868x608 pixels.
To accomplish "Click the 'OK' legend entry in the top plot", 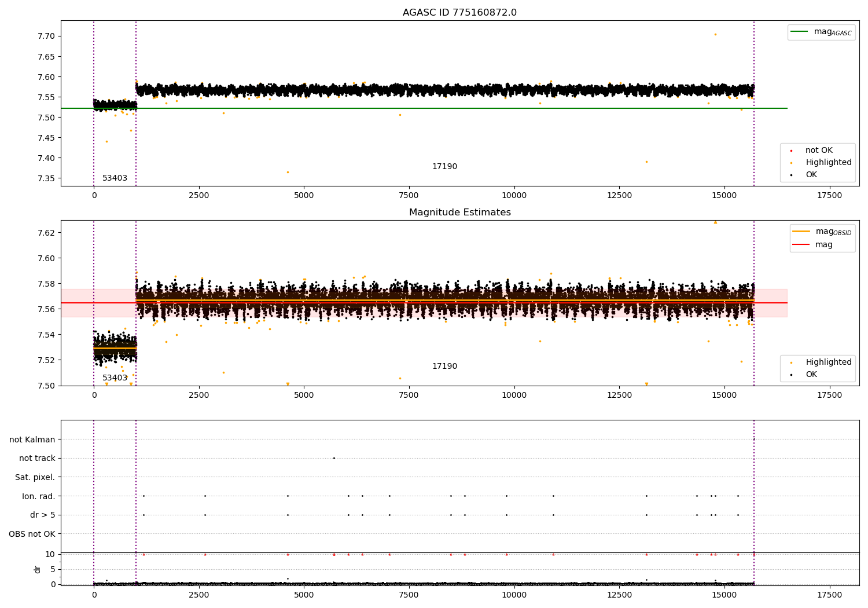I will click(x=811, y=175).
